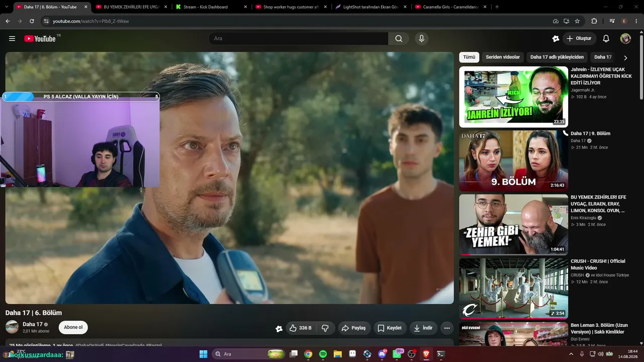Viewport: 644px width, 362px height.
Task: Bookmark this page with the star icon
Action: (x=577, y=21)
